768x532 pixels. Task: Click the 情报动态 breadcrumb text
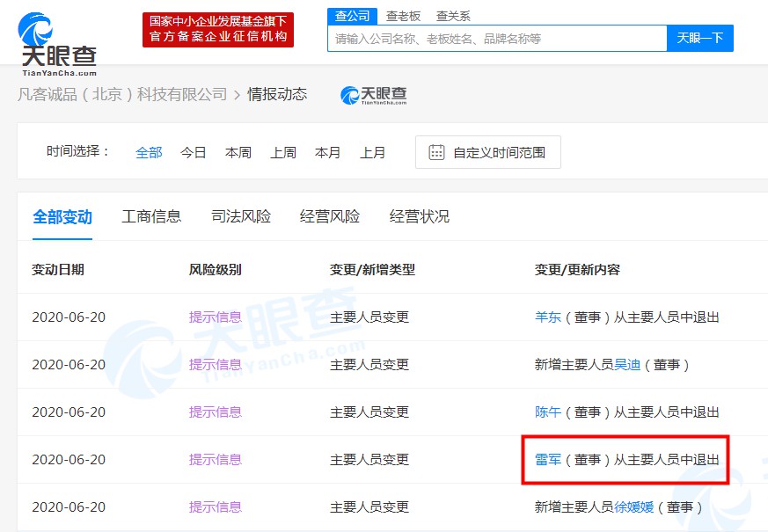pos(277,94)
